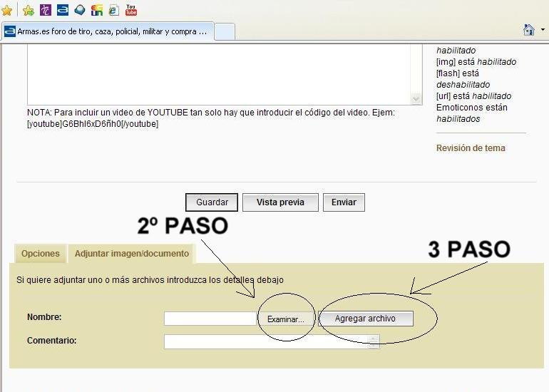Image resolution: width=549 pixels, height=392 pixels.
Task: Click the Comentario text field
Action: tap(267, 341)
